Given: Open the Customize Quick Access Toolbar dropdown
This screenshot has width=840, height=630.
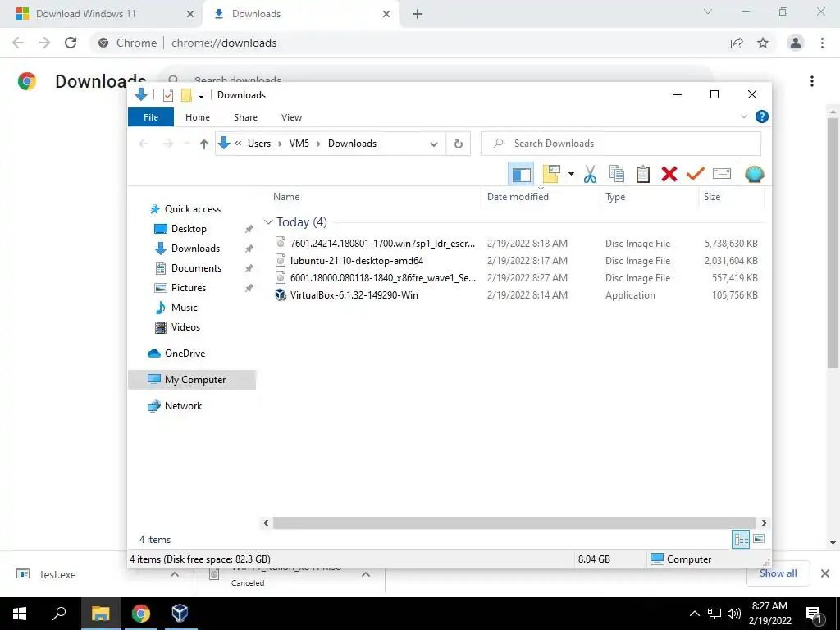Looking at the screenshot, I should point(202,95).
